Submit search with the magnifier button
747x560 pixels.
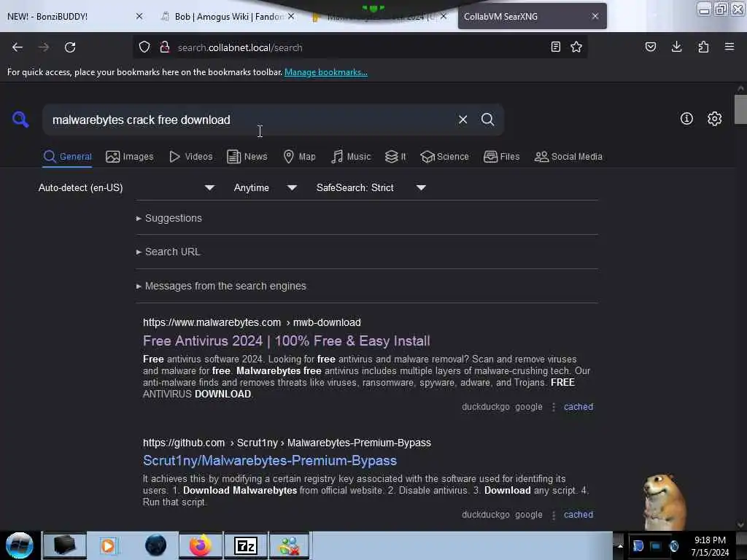488,120
